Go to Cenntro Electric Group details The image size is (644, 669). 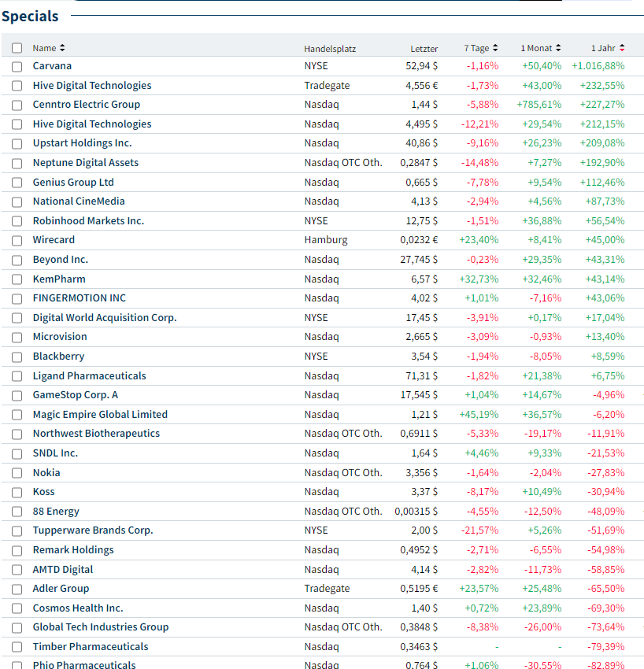[x=86, y=105]
